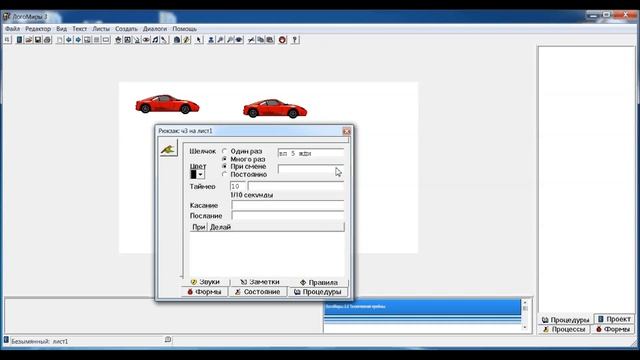Click the red Stop all icon
Screen dimensions: 640x360
click(282, 40)
